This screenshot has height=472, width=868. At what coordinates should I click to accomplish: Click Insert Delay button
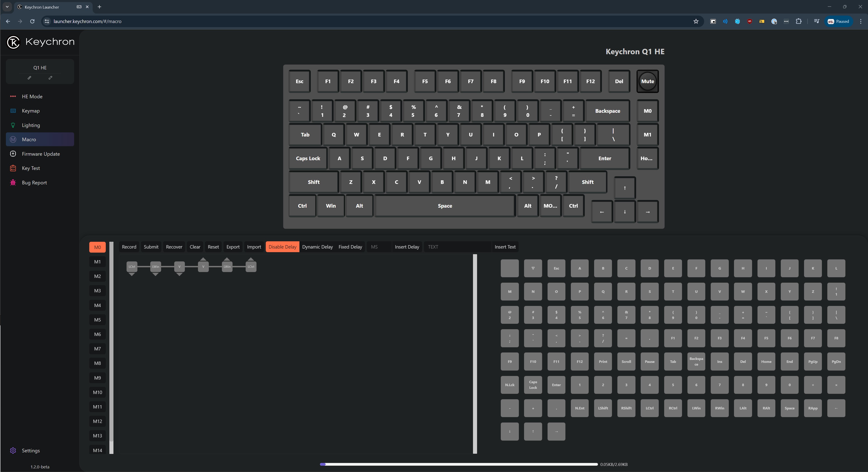(x=407, y=247)
